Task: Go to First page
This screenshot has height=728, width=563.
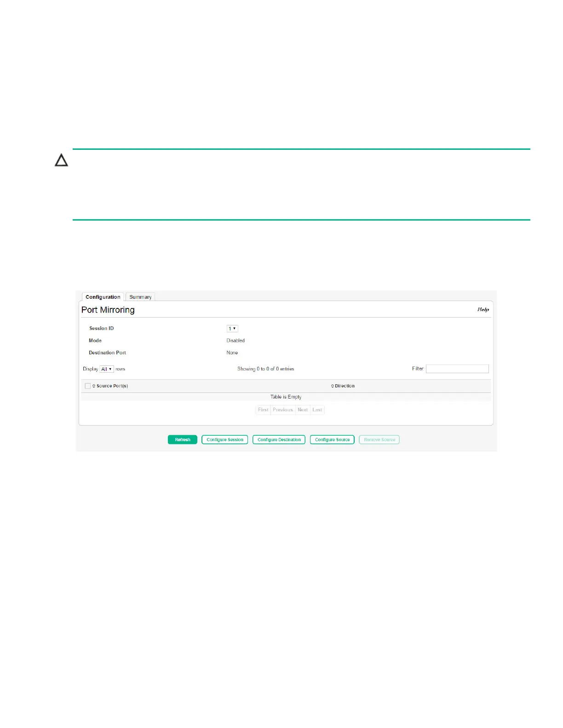Action: pos(263,410)
